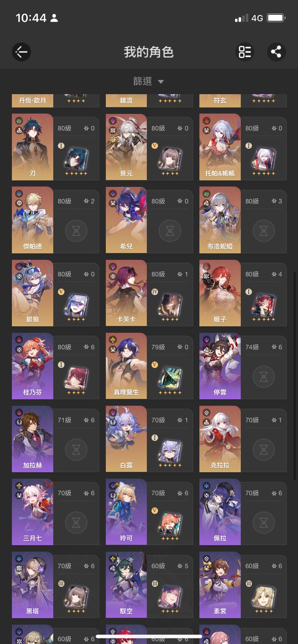Open the 姬子 character card
The image size is (298, 644).
tap(243, 293)
